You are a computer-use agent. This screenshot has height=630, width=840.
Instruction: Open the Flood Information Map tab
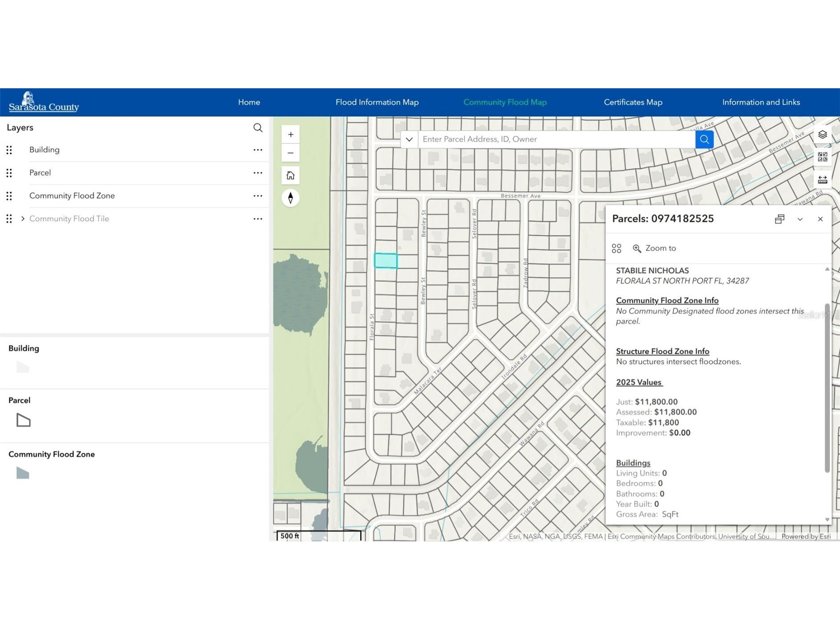[377, 102]
